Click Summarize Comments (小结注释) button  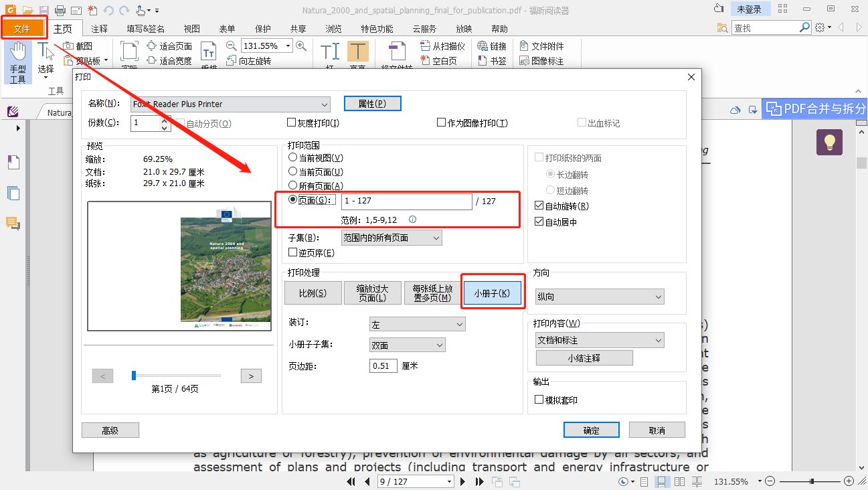[x=584, y=358]
